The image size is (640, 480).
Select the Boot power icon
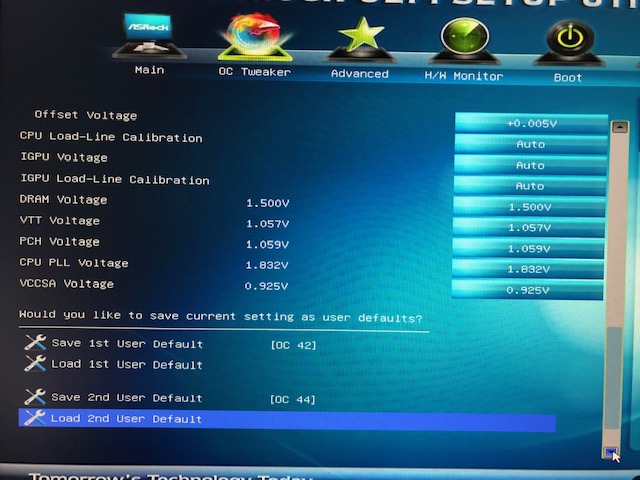[x=569, y=43]
